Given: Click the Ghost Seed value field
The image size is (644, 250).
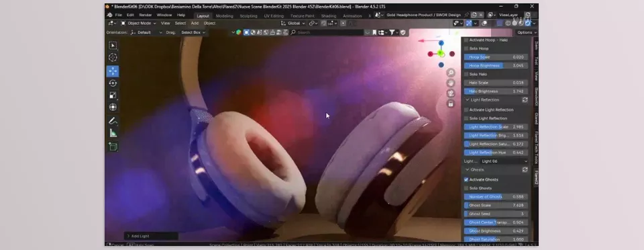Looking at the screenshot, I should click(496, 214).
